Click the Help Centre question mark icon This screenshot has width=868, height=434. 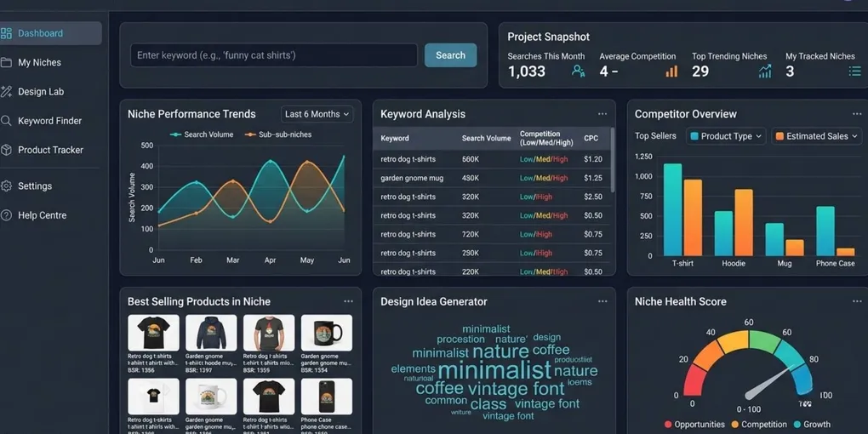click(6, 215)
